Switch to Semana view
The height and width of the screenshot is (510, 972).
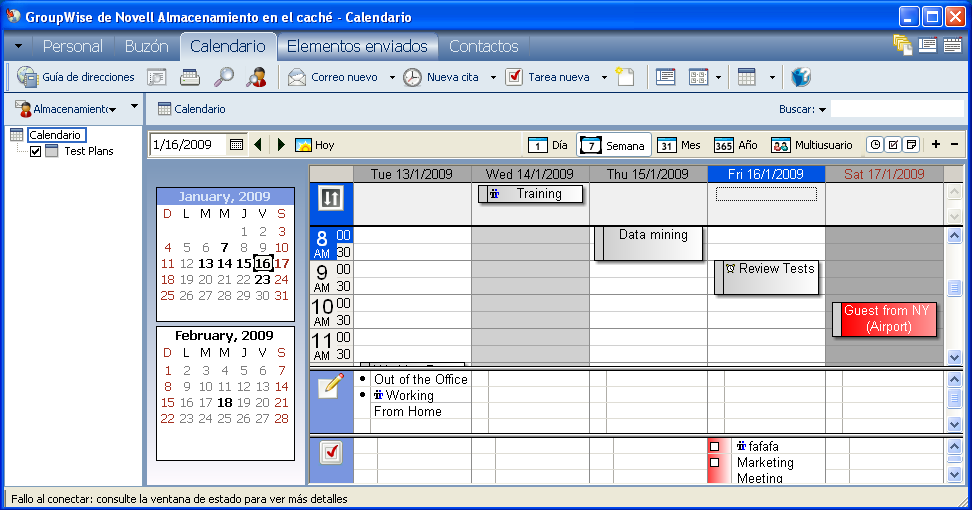(x=614, y=145)
